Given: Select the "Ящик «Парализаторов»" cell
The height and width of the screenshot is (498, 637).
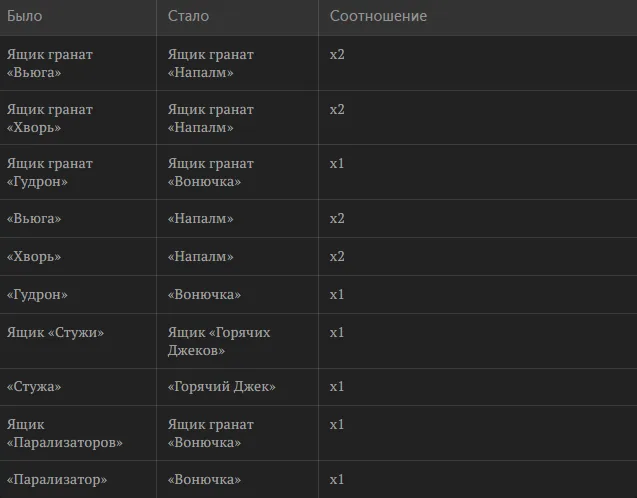Looking at the screenshot, I should 65,433.
